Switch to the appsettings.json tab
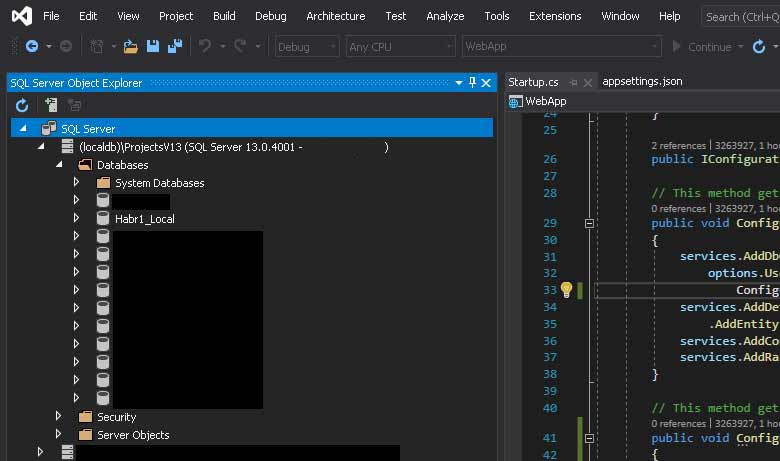The width and height of the screenshot is (780, 461). point(642,82)
